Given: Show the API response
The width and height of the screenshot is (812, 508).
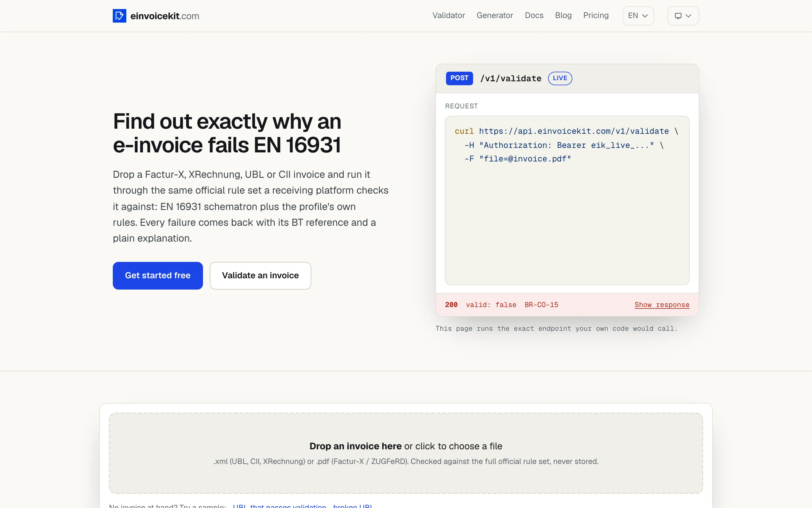Looking at the screenshot, I should 662,305.
